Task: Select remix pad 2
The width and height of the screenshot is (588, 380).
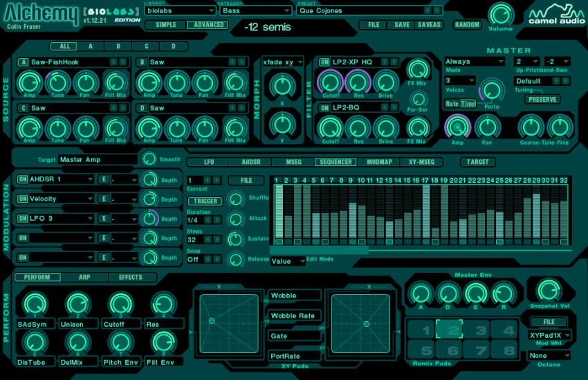Action: click(449, 329)
